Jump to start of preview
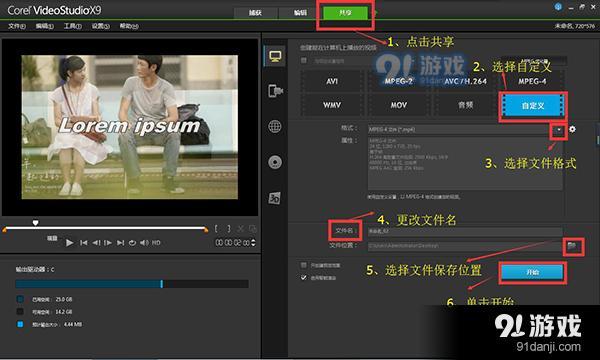Screen dimensions: 600x360 tap(83, 243)
